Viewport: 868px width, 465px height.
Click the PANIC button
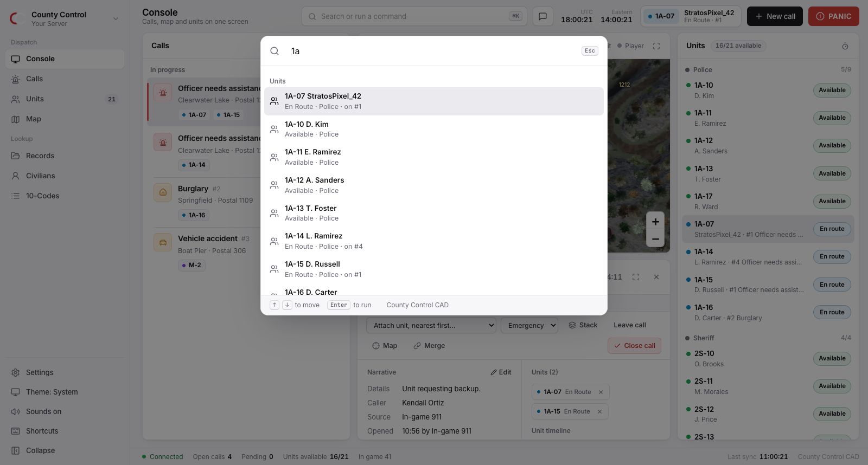click(834, 16)
